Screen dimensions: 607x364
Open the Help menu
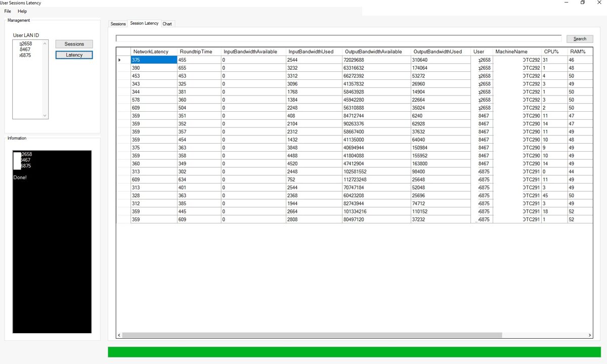(22, 11)
